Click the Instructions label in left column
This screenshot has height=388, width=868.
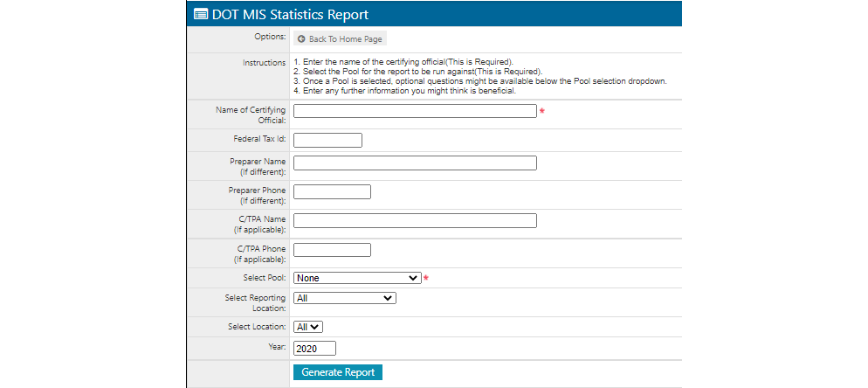point(264,63)
